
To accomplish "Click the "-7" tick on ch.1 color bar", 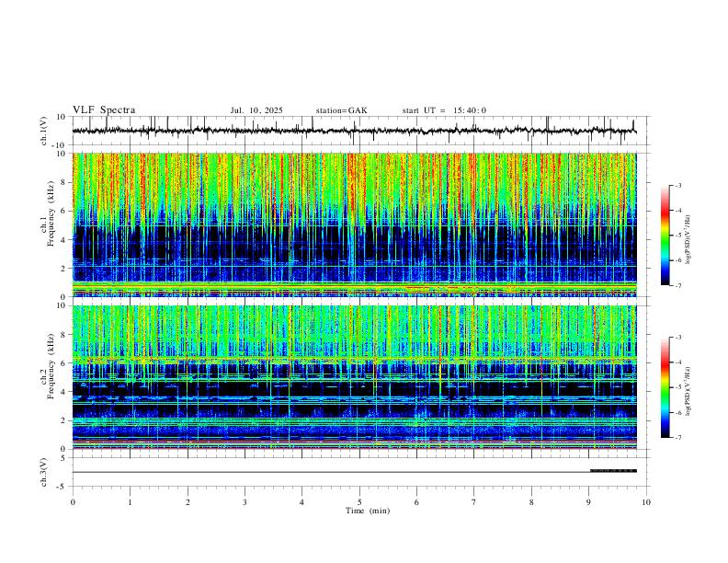I will (x=678, y=285).
